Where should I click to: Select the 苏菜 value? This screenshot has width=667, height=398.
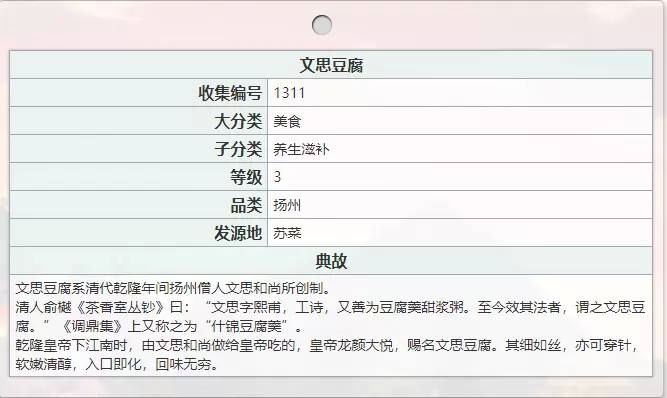pos(287,233)
